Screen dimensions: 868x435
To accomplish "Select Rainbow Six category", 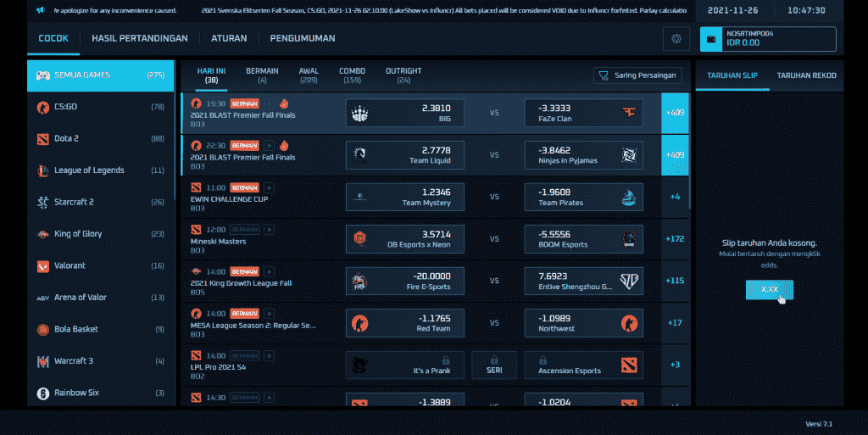I will click(101, 393).
